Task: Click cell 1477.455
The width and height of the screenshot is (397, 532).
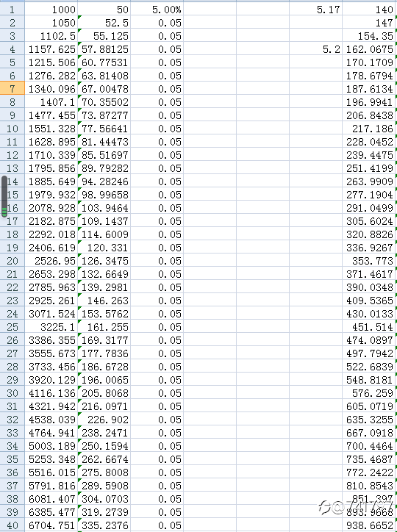Action: (x=51, y=115)
